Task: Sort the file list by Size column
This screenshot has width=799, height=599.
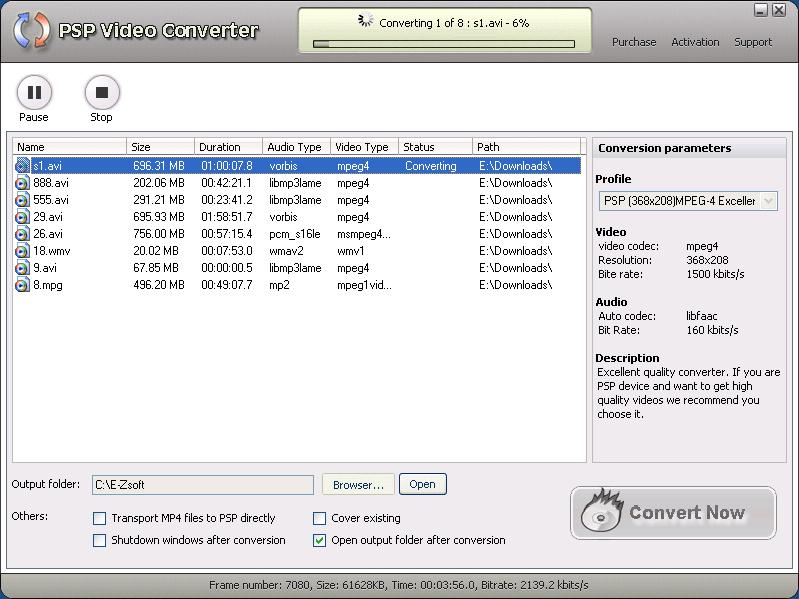Action: [x=161, y=147]
